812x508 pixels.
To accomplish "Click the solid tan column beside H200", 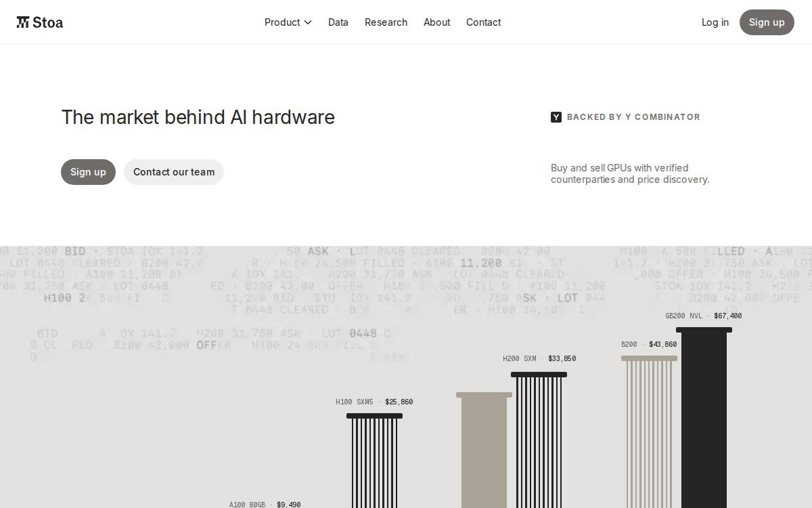I will 484,450.
